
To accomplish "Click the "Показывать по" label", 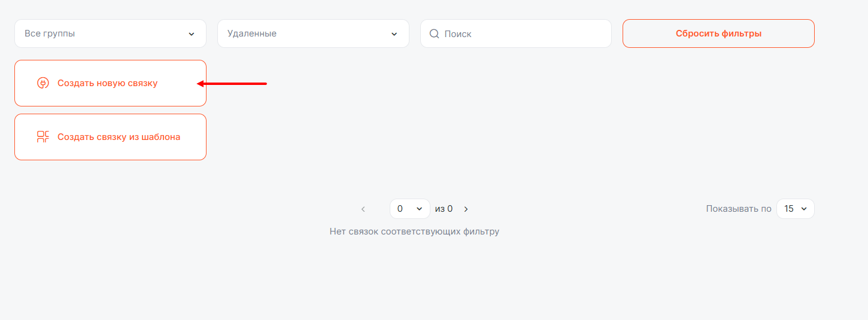I will tap(738, 209).
